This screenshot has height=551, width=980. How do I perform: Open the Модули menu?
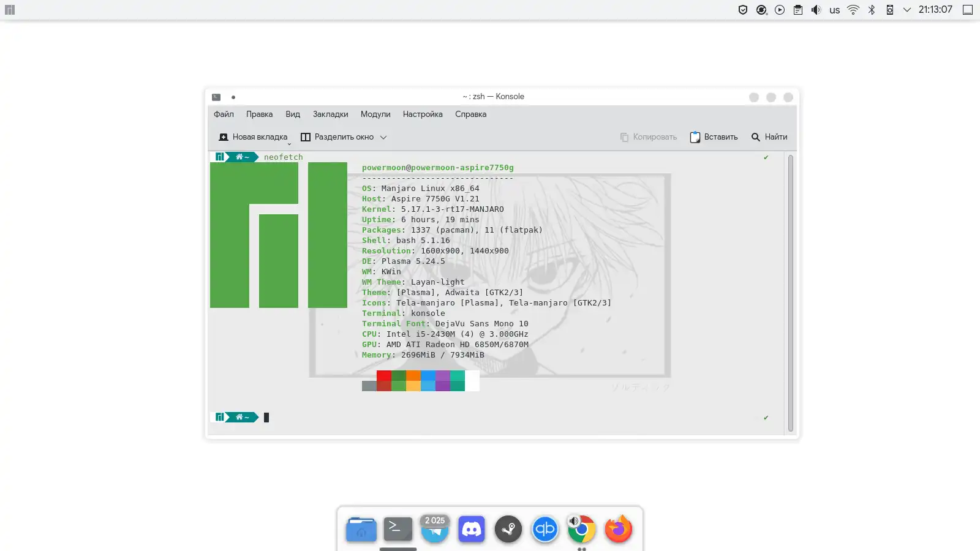(375, 114)
